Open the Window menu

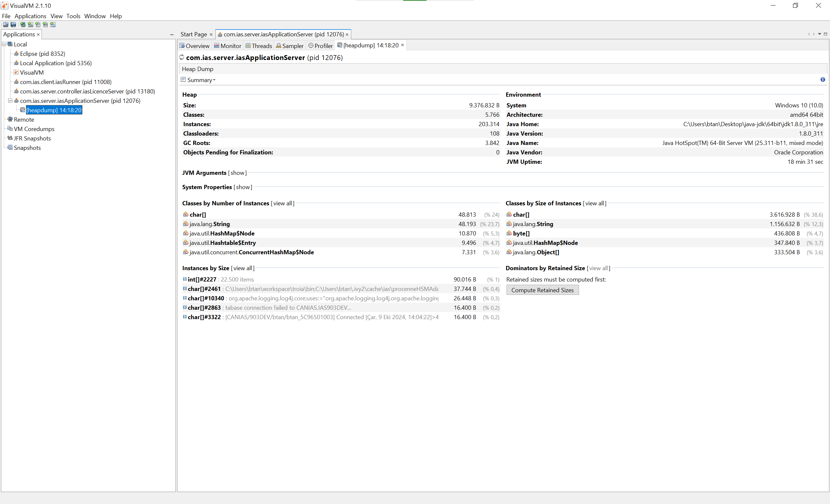pos(95,16)
